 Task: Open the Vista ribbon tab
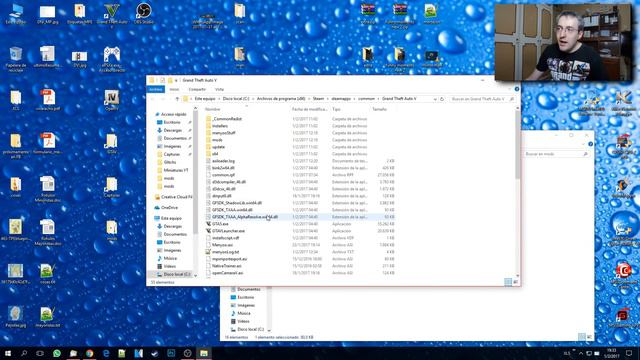point(220,89)
